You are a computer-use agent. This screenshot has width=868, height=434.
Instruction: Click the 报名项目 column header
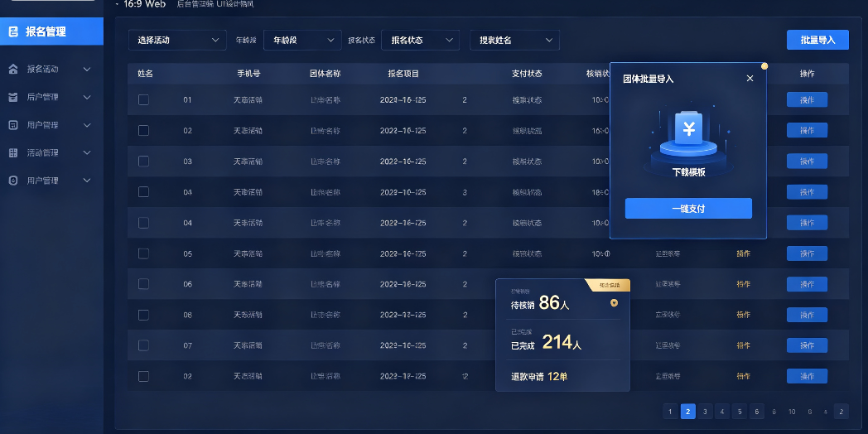tap(403, 74)
